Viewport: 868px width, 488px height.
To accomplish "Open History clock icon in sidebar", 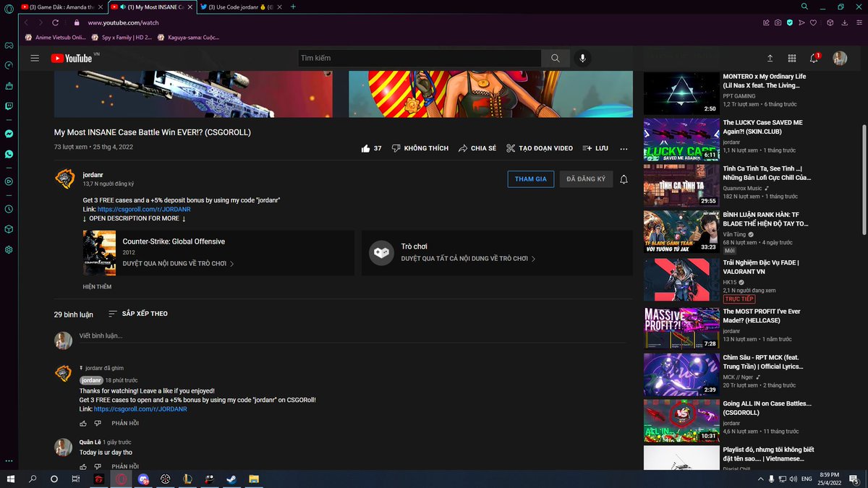I will pos(9,209).
